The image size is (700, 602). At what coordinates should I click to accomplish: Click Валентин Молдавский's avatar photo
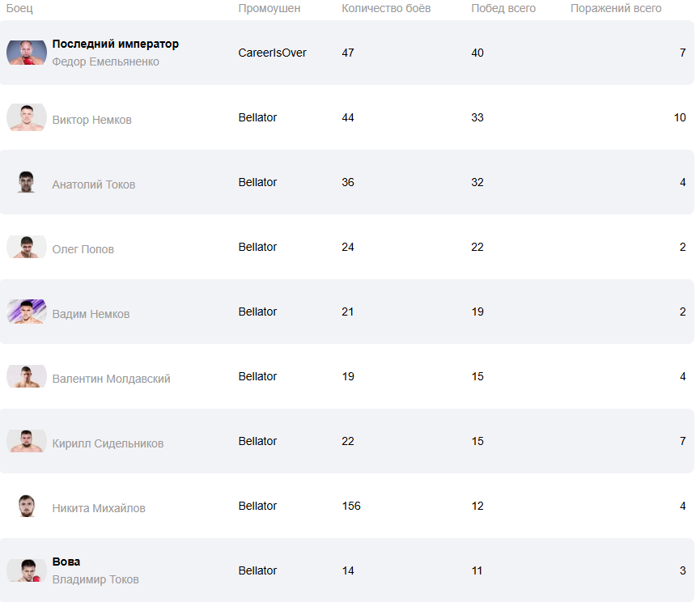(27, 376)
